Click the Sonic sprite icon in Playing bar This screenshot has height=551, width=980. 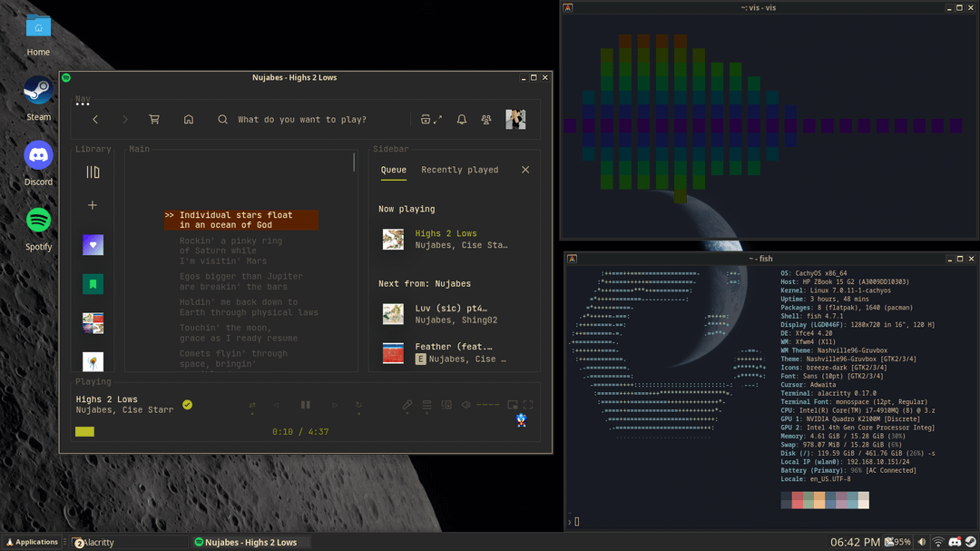pyautogui.click(x=521, y=420)
